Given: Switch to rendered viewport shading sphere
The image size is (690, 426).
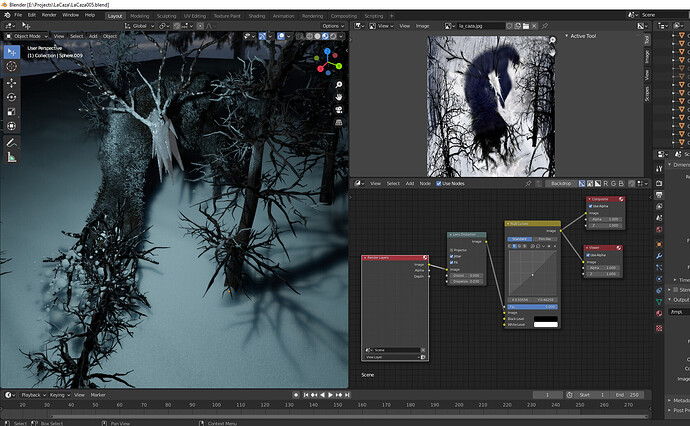Looking at the screenshot, I should point(333,37).
